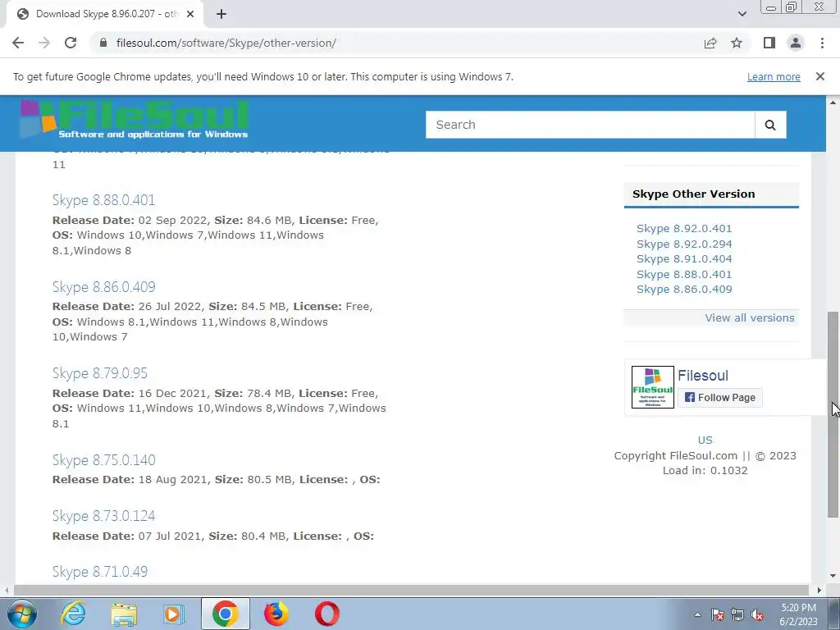Screen dimensions: 840x630
Task: Reload the current page
Action: click(71, 43)
